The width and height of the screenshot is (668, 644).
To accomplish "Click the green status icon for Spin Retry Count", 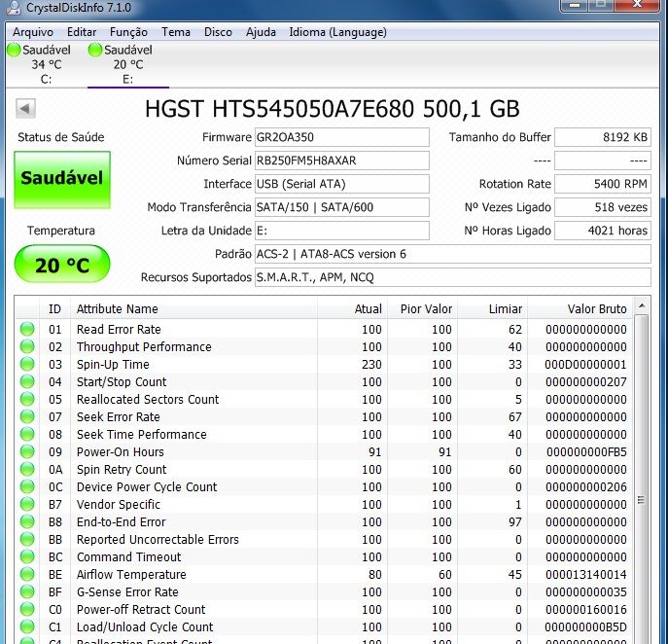I will click(27, 469).
